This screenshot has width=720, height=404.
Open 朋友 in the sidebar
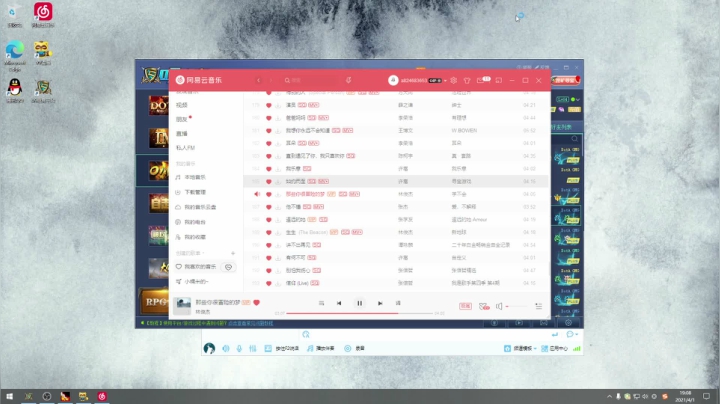point(182,119)
